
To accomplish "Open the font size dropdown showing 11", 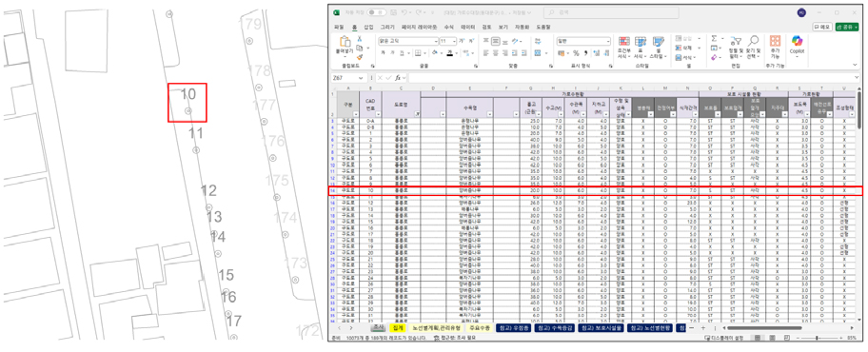I will pyautogui.click(x=455, y=41).
